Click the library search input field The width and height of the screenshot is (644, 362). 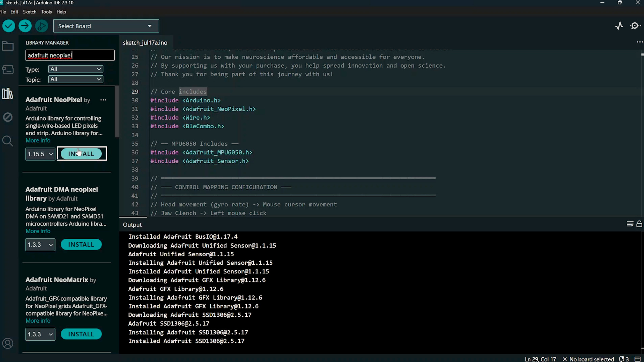[x=70, y=55]
